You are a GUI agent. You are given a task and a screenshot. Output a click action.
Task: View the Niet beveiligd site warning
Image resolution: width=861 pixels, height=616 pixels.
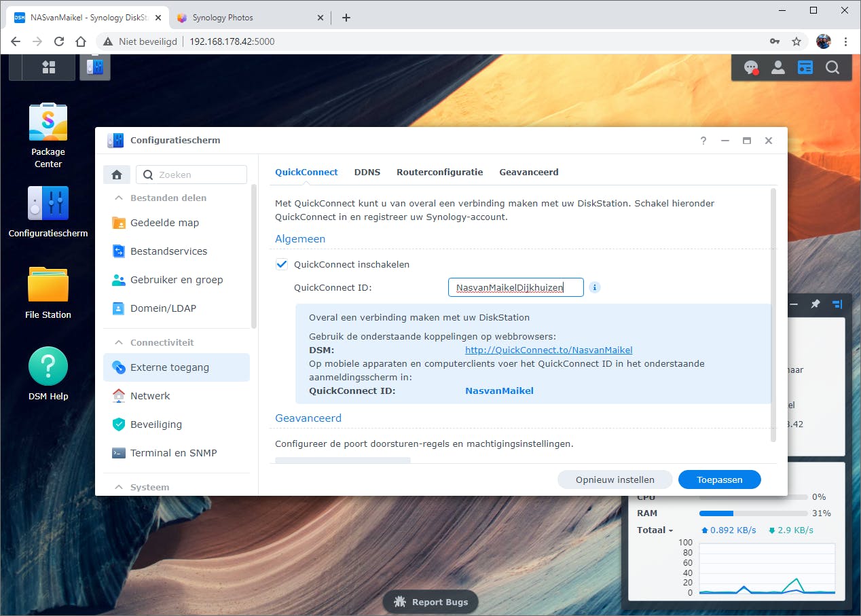click(x=140, y=41)
